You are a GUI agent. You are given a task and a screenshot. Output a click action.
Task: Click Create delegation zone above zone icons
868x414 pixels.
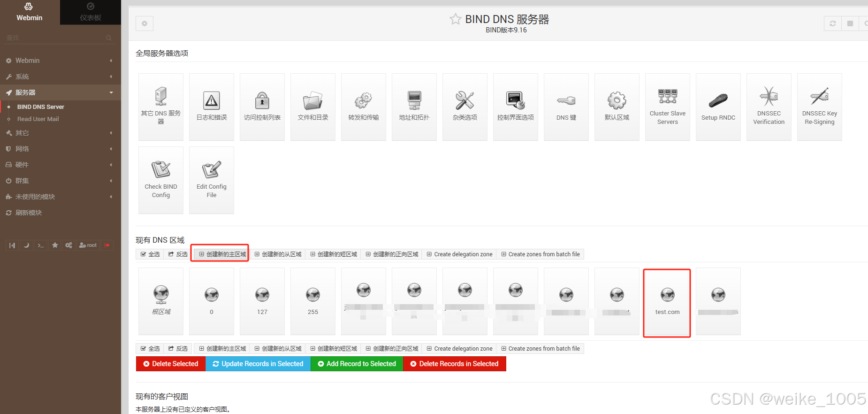pos(459,254)
